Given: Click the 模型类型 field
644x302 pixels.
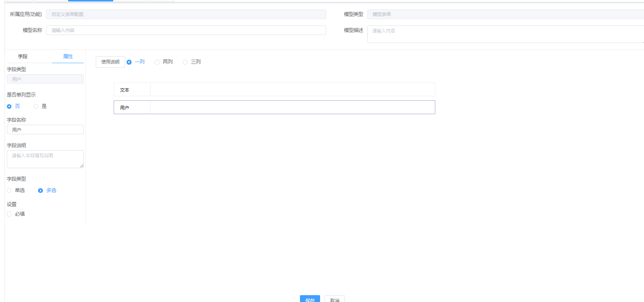Looking at the screenshot, I should 505,14.
